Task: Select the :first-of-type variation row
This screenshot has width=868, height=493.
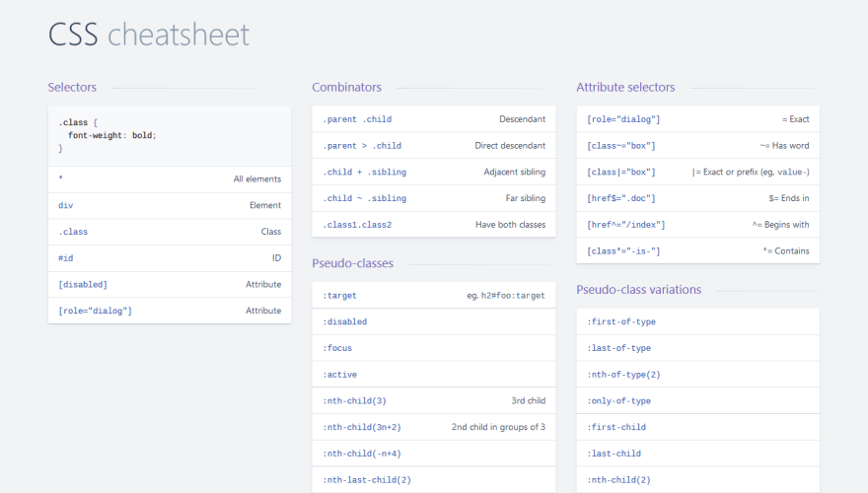Action: (x=697, y=321)
